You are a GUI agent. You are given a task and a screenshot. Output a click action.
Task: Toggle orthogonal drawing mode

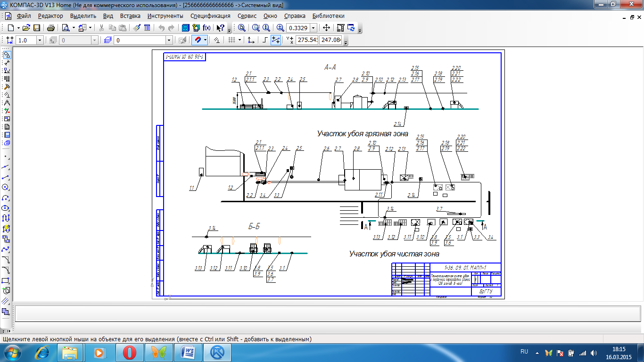[x=265, y=40]
